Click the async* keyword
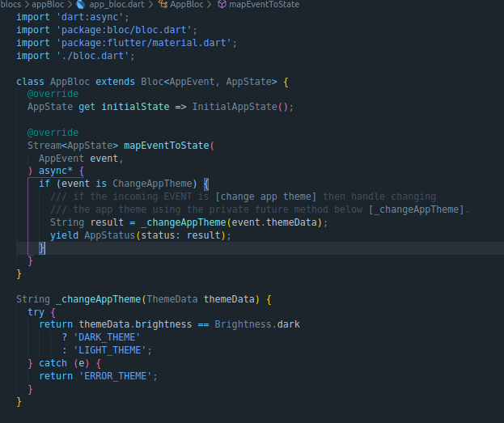This screenshot has width=504, height=423. point(56,171)
